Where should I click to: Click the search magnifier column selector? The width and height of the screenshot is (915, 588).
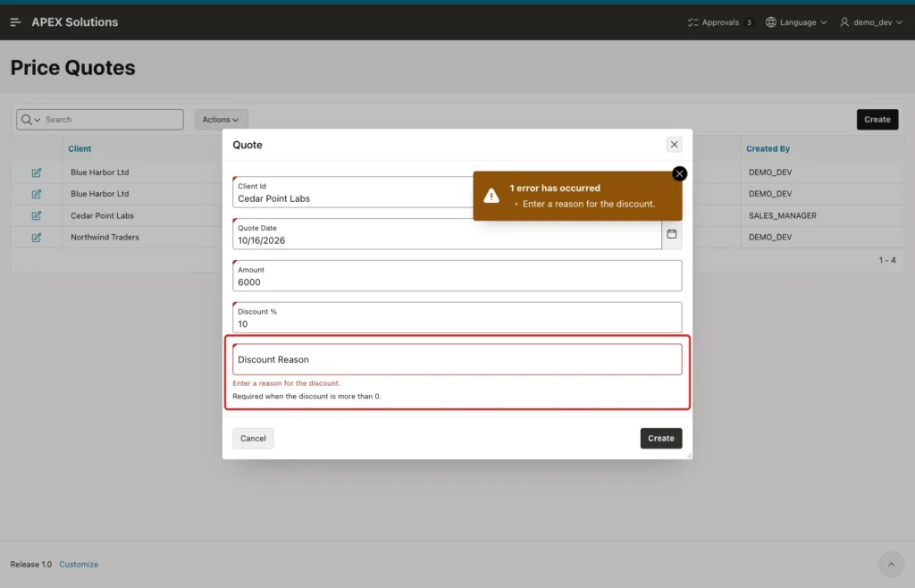point(30,120)
